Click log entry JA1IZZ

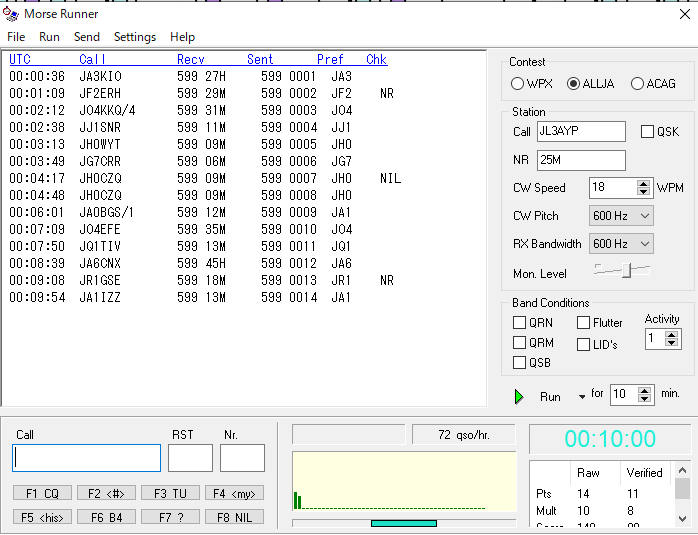(100, 297)
